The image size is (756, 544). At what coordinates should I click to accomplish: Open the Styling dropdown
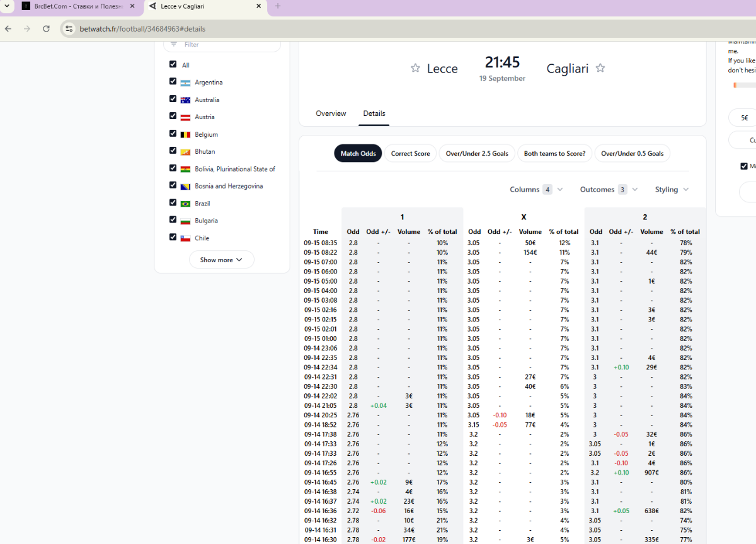672,190
